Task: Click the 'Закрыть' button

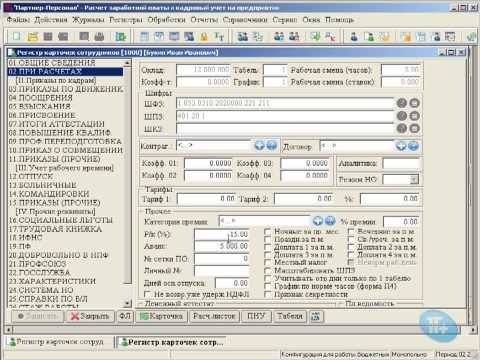Action: tap(90, 316)
